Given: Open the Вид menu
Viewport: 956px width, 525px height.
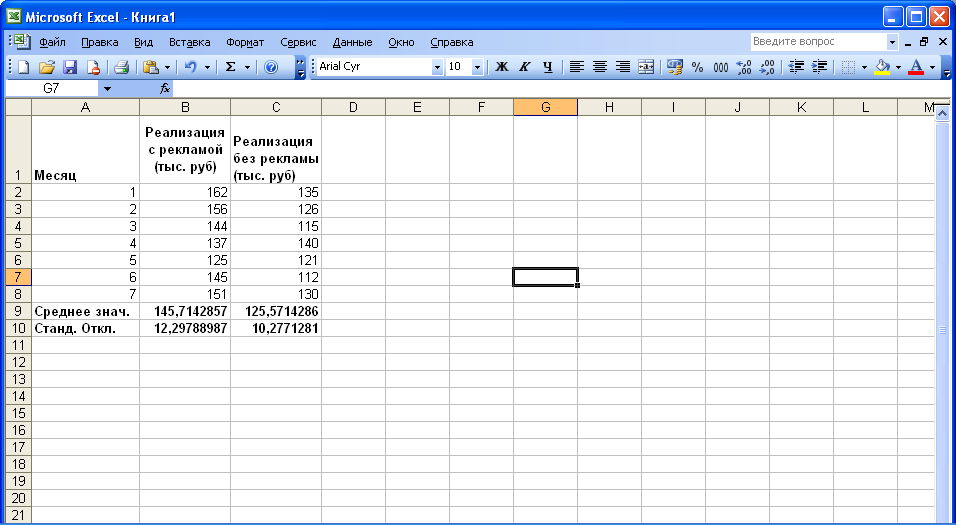Looking at the screenshot, I should (x=143, y=42).
